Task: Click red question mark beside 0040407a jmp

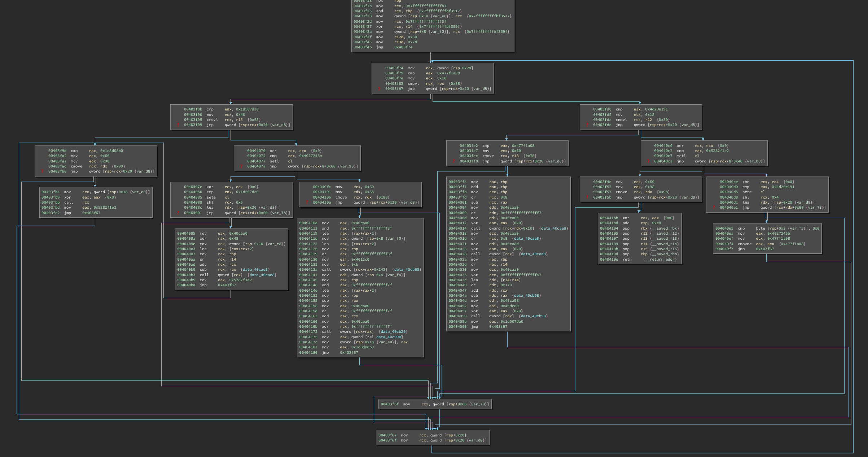Action: 241,166
